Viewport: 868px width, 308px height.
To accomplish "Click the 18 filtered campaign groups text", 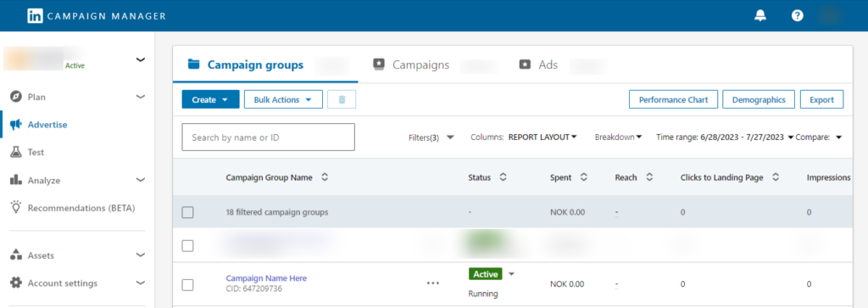I will click(x=277, y=212).
